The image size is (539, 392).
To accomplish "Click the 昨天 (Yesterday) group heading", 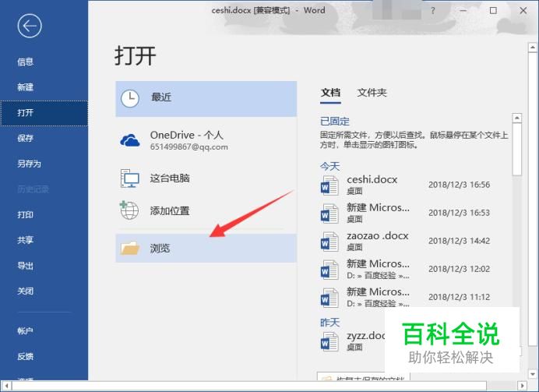I will pyautogui.click(x=329, y=323).
